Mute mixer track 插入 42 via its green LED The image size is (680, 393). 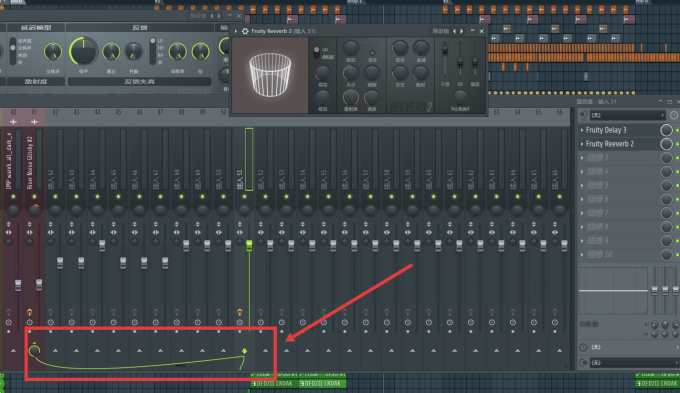click(x=55, y=197)
